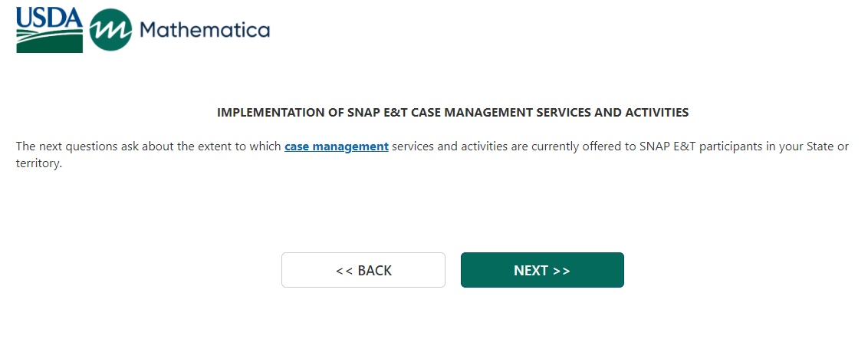Image resolution: width=868 pixels, height=339 pixels.
Task: Click the green Mathematica circle emblem
Action: (110, 31)
